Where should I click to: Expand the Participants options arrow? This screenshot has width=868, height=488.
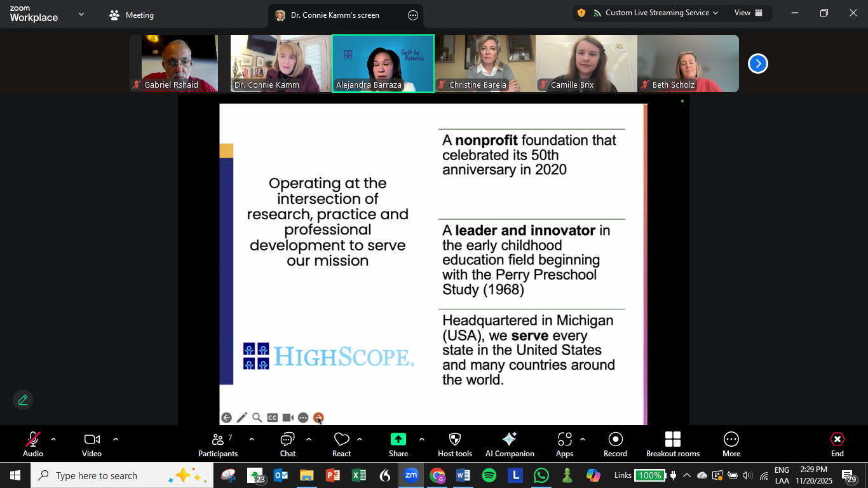(252, 439)
